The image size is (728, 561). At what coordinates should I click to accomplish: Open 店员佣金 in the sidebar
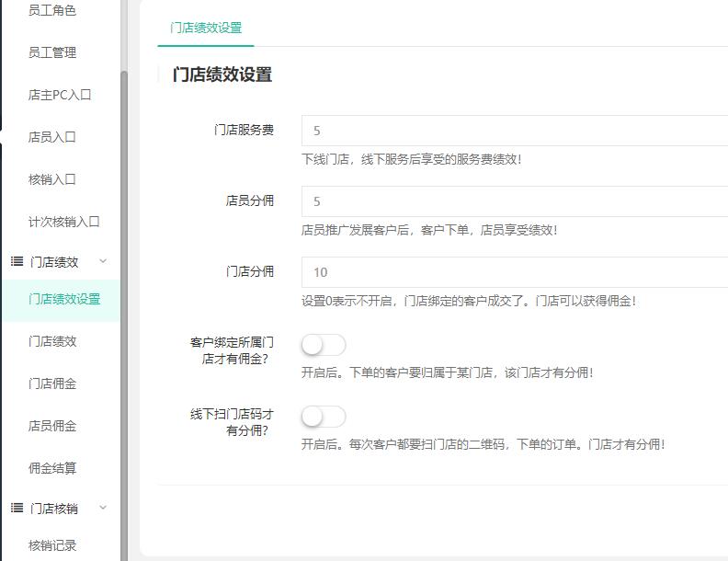[x=52, y=426]
